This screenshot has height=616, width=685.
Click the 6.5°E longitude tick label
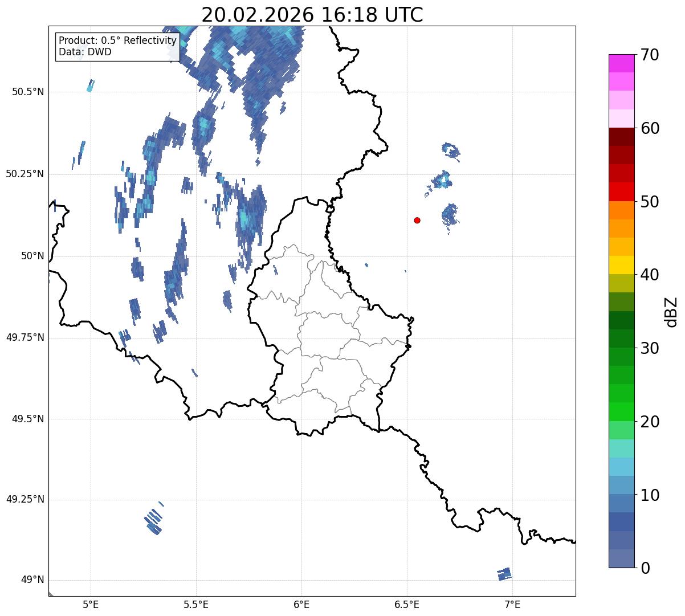tap(407, 604)
